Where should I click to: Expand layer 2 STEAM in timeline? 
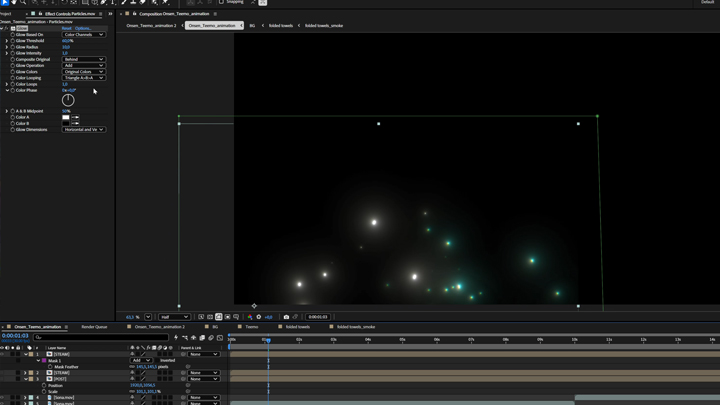pos(25,373)
